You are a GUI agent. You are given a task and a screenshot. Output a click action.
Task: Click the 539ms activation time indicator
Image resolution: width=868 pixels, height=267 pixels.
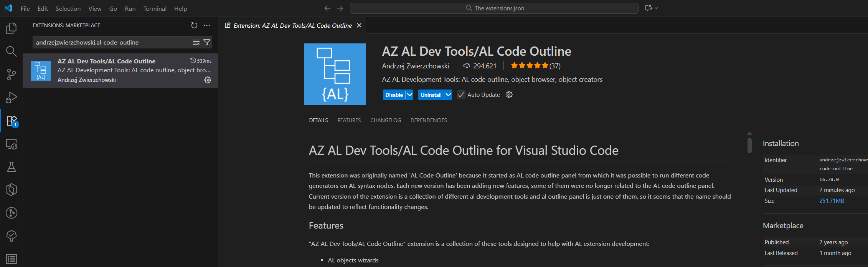(201, 61)
